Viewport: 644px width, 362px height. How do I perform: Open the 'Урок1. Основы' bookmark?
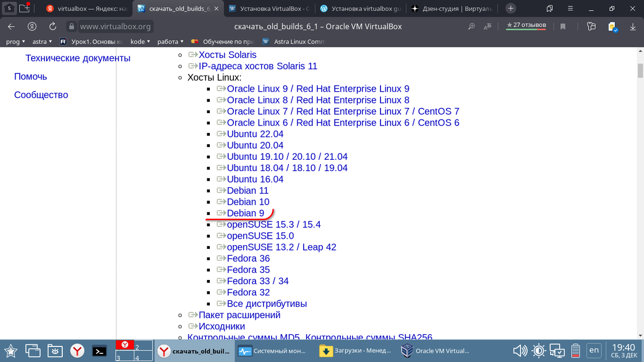pos(92,42)
